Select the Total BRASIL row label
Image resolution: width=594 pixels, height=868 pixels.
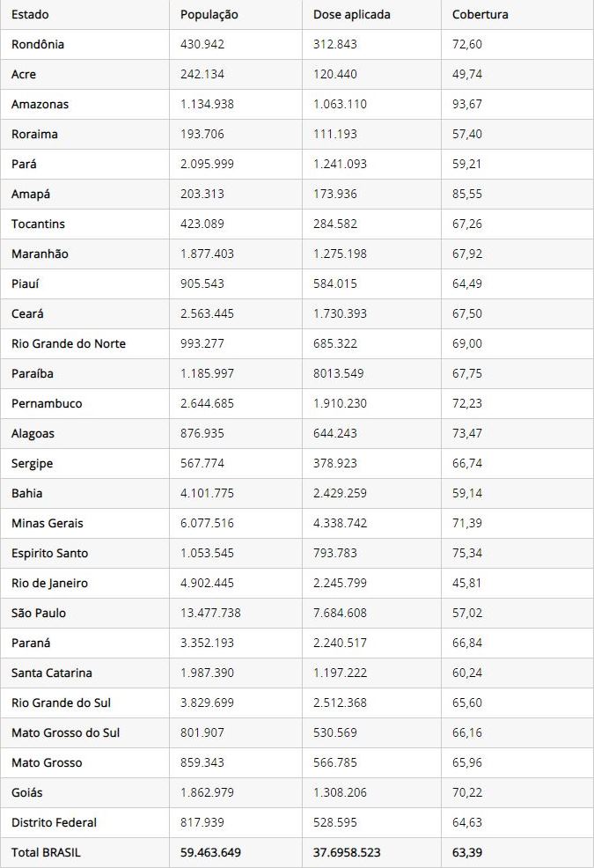(47, 852)
